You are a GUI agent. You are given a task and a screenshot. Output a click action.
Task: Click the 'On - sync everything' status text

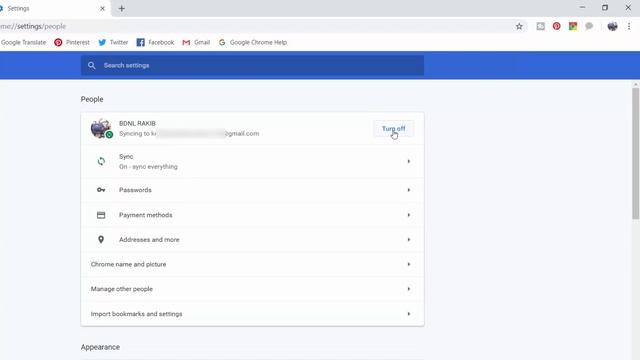pos(148,167)
